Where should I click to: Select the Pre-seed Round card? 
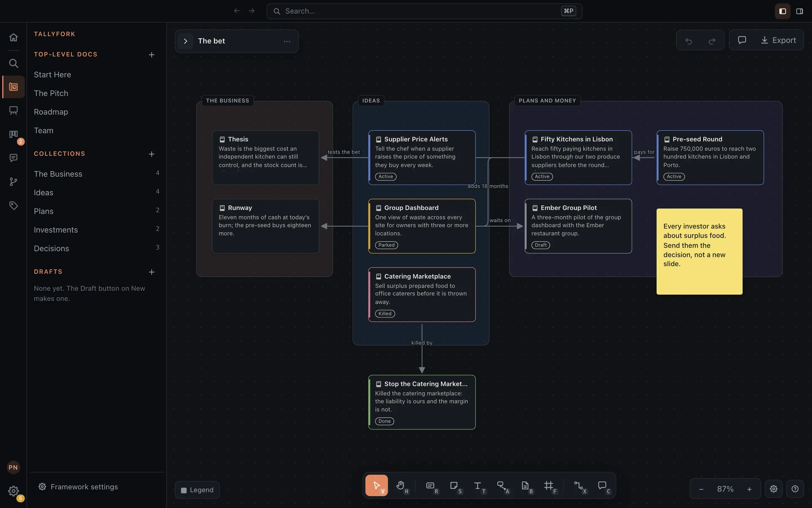[x=710, y=157]
